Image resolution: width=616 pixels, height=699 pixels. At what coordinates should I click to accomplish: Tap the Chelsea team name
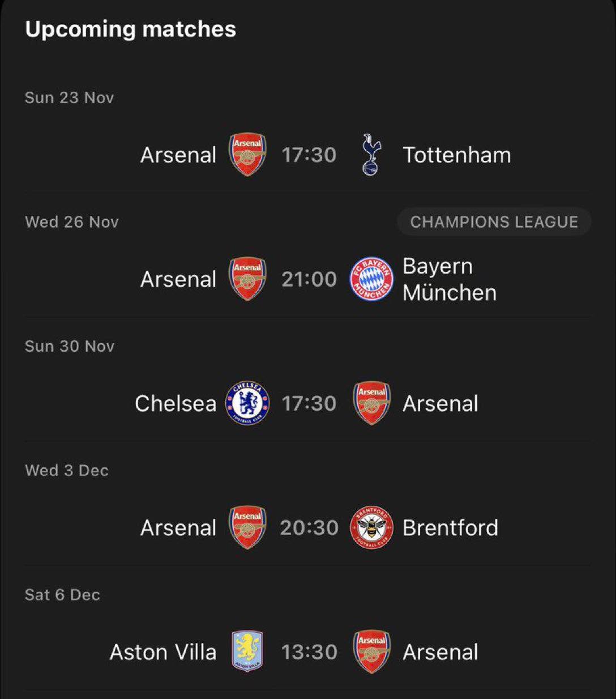[176, 403]
